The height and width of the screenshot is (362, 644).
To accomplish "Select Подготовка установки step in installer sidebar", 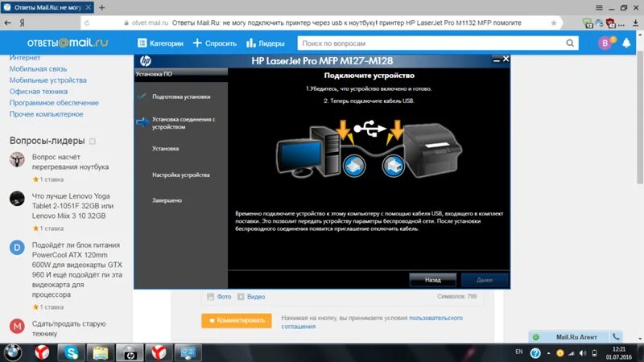I will click(181, 97).
